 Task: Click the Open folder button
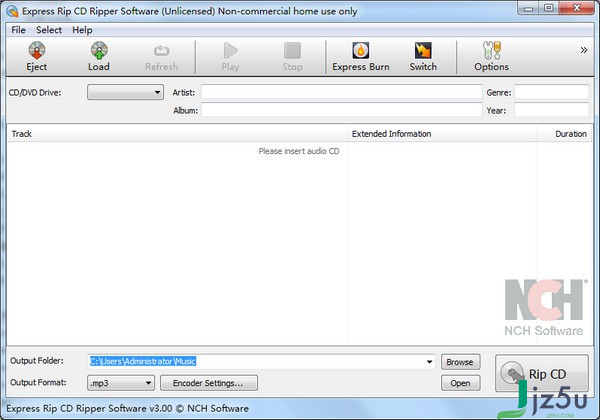point(460,383)
